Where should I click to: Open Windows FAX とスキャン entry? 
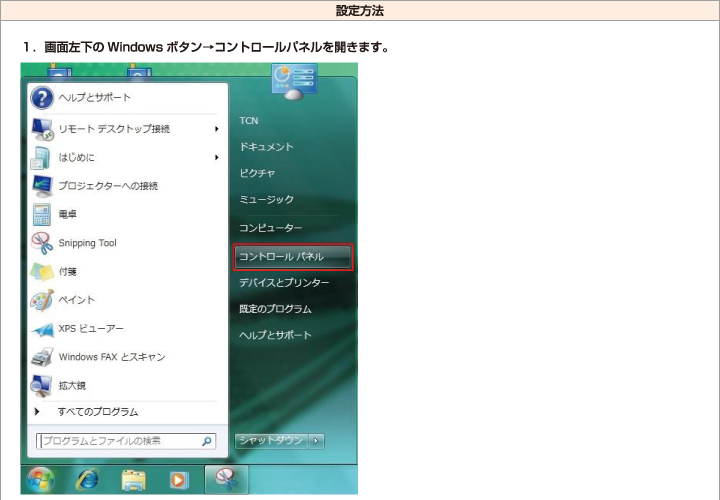click(x=112, y=357)
